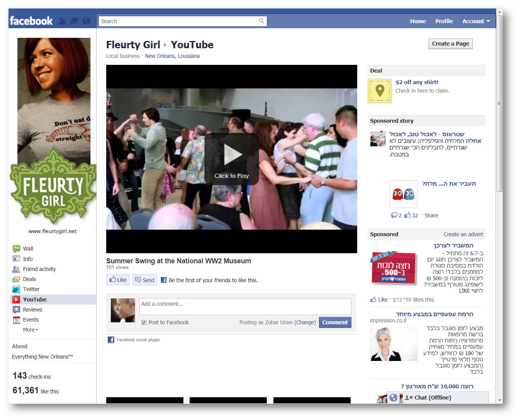Click the 143 check-ins count
This screenshot has height=420, width=519.
(32, 376)
